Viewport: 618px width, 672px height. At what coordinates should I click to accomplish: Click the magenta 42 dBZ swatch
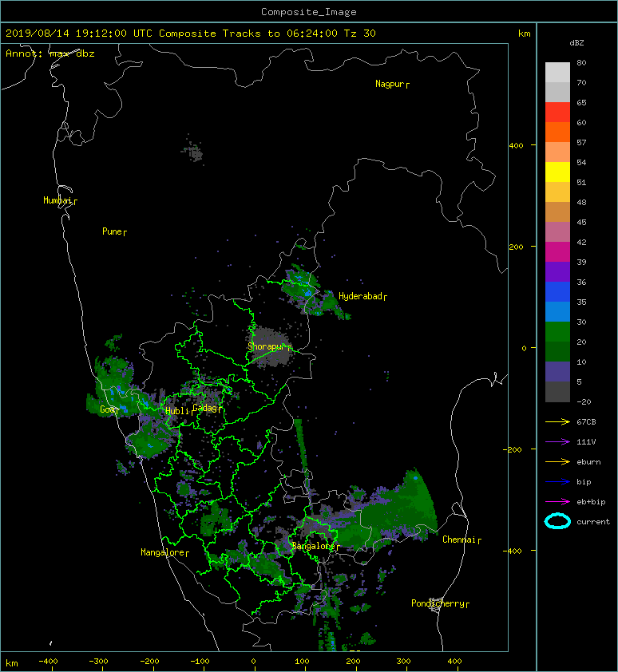557,251
